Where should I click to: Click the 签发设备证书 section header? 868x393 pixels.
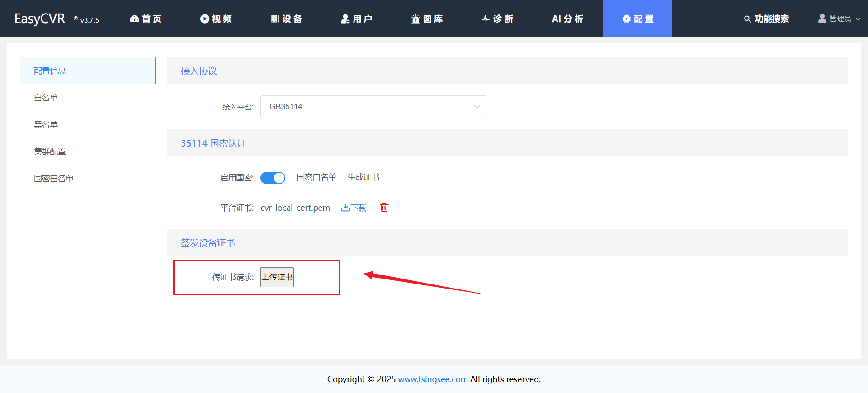pyautogui.click(x=507, y=242)
